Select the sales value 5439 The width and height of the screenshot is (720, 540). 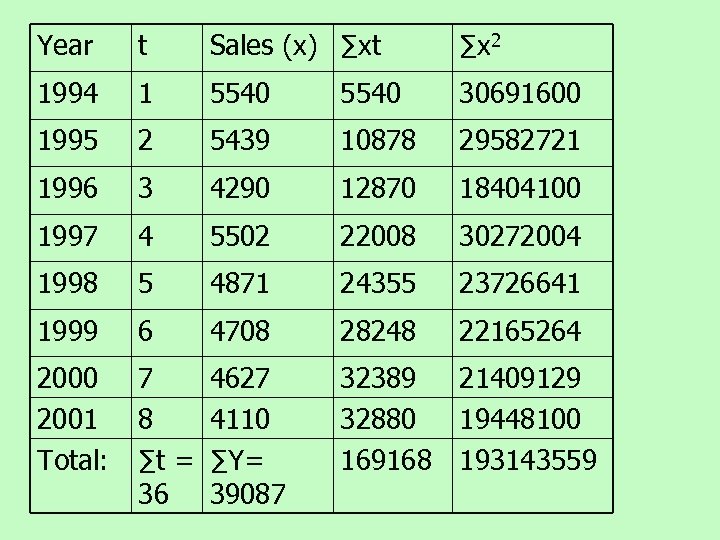point(239,141)
